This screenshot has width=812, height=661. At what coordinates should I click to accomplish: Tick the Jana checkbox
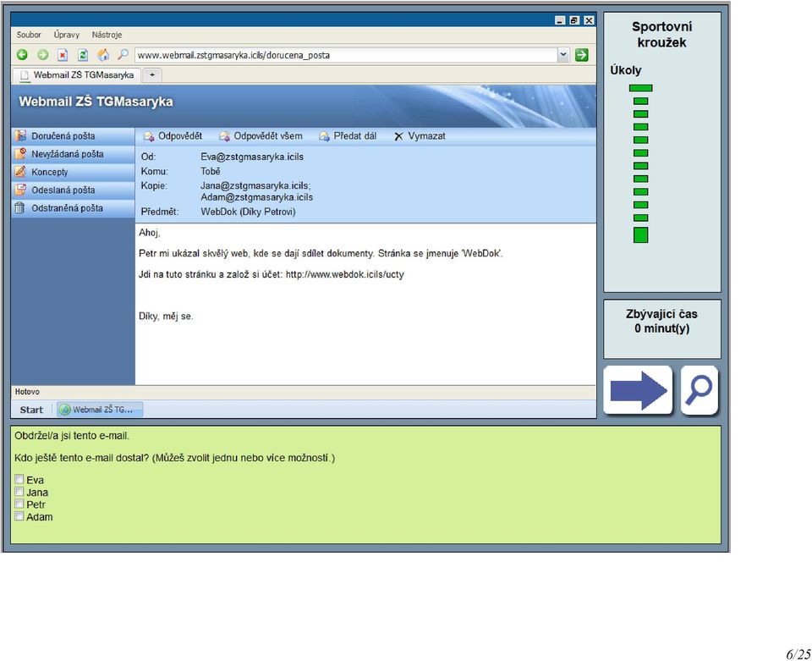19,492
